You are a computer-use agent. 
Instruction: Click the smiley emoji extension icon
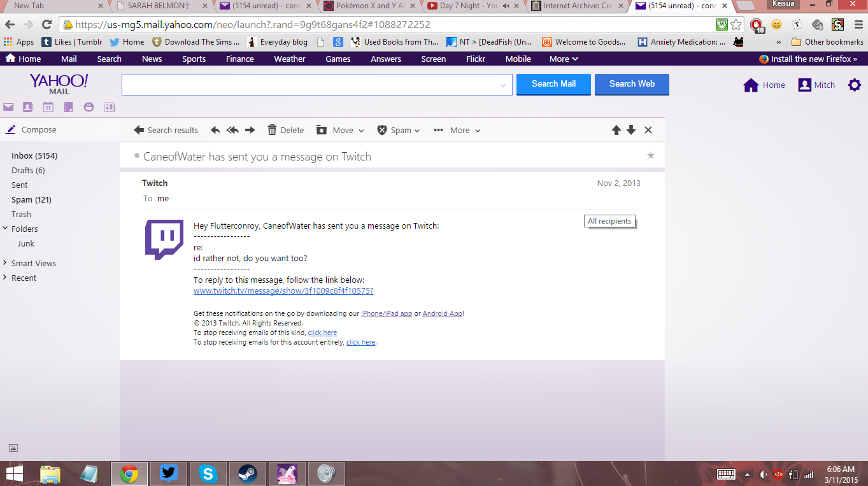click(x=777, y=25)
